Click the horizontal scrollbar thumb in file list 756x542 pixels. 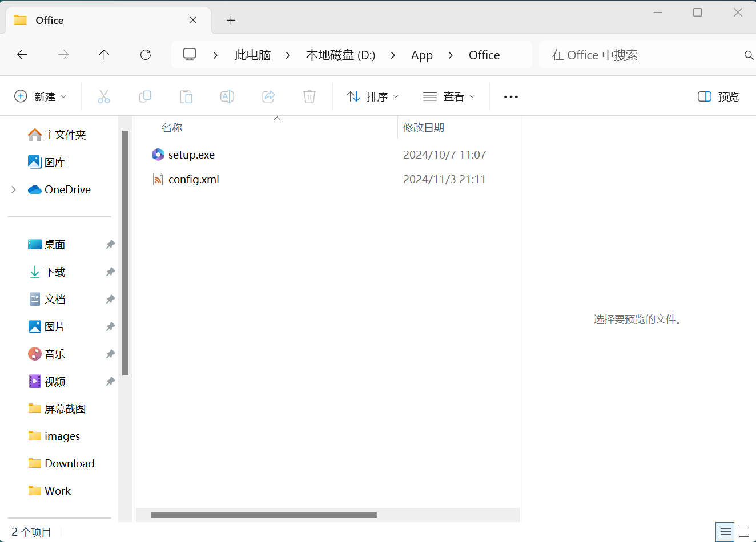click(x=264, y=515)
